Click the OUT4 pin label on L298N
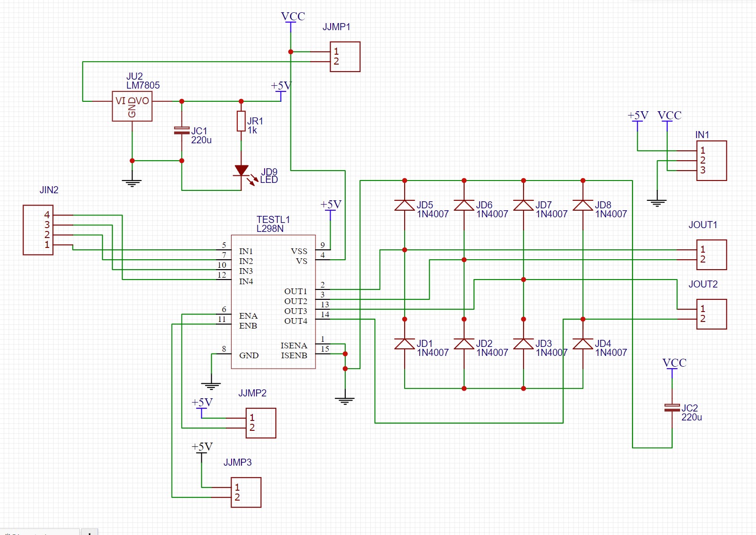 296,321
